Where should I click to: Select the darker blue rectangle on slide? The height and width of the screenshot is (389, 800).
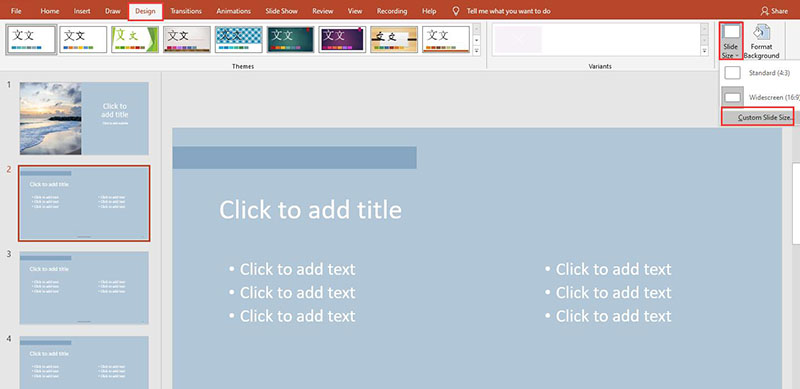click(294, 158)
